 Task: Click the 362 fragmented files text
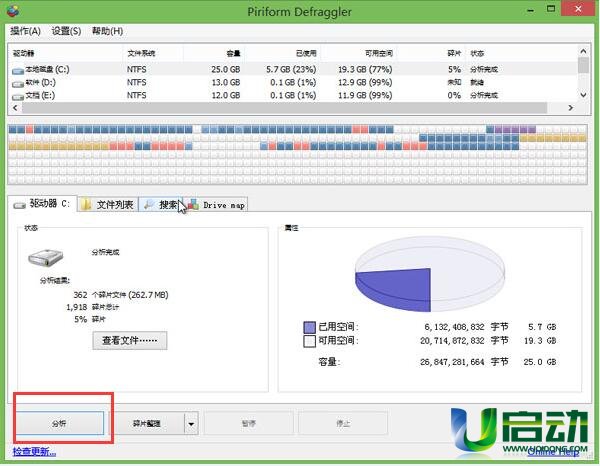(x=121, y=295)
